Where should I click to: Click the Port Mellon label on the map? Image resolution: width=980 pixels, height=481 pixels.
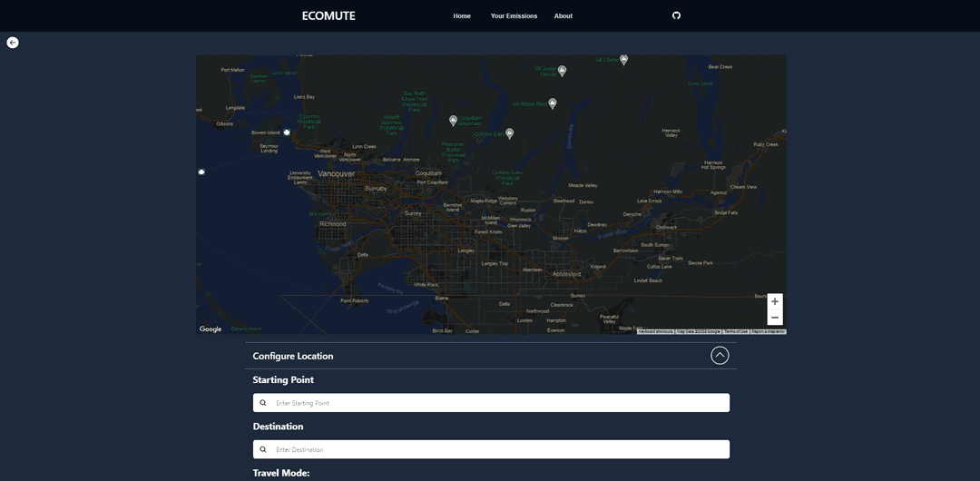click(x=233, y=70)
